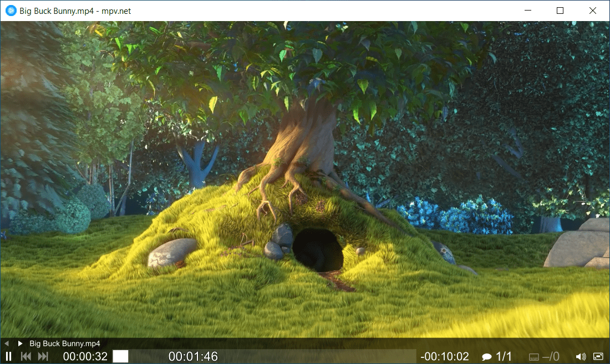Skip to next chapter
The width and height of the screenshot is (610, 364).
(x=43, y=356)
